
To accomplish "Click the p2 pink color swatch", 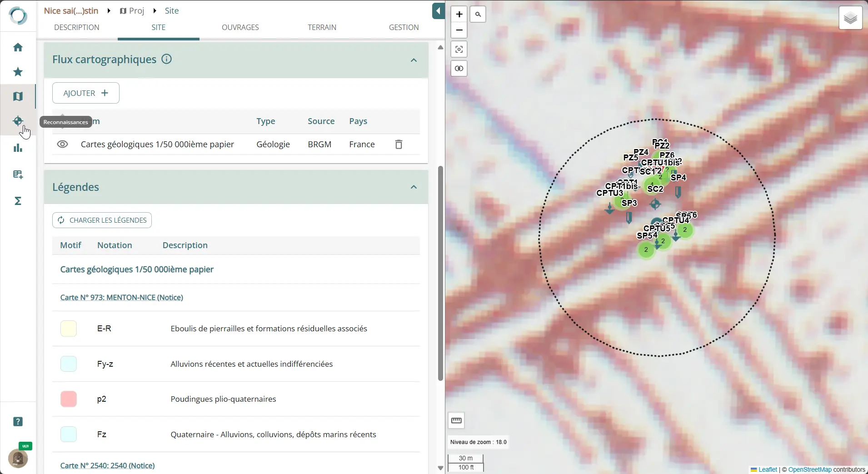I will (x=69, y=399).
